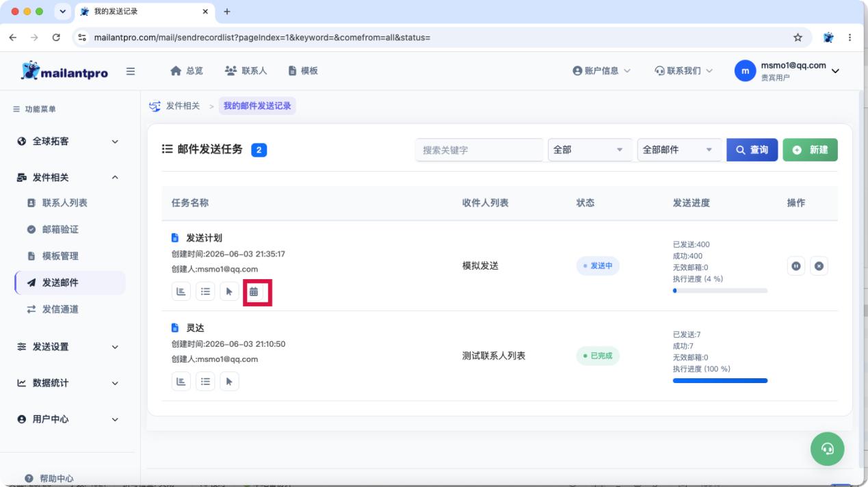Viewport: 868px width, 487px height.
Task: Open Chrome's three-dot menu
Action: (850, 38)
